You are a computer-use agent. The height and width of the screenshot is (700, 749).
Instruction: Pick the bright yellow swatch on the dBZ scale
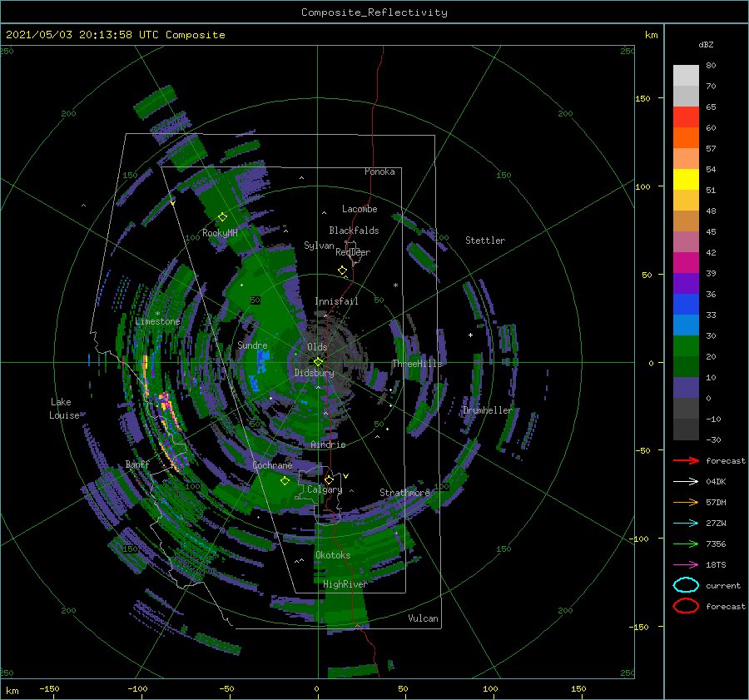coord(686,180)
